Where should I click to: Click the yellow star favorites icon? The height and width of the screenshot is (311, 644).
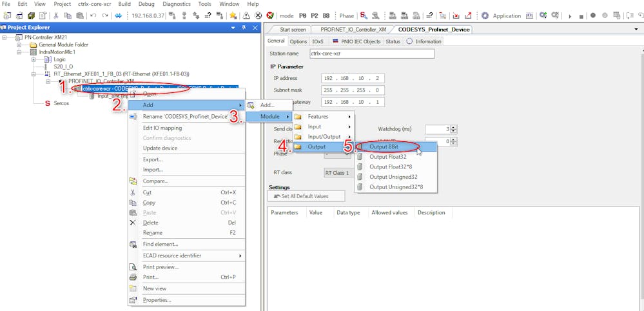233,15
